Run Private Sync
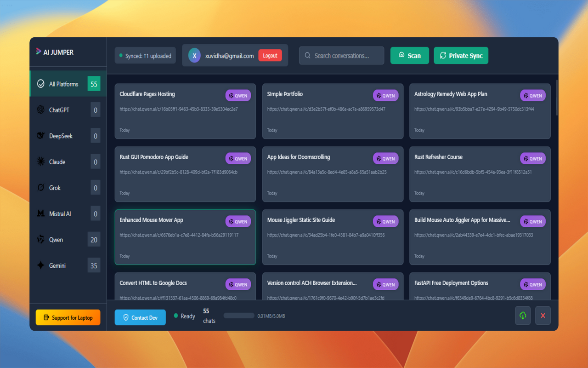The image size is (588, 368). [461, 56]
